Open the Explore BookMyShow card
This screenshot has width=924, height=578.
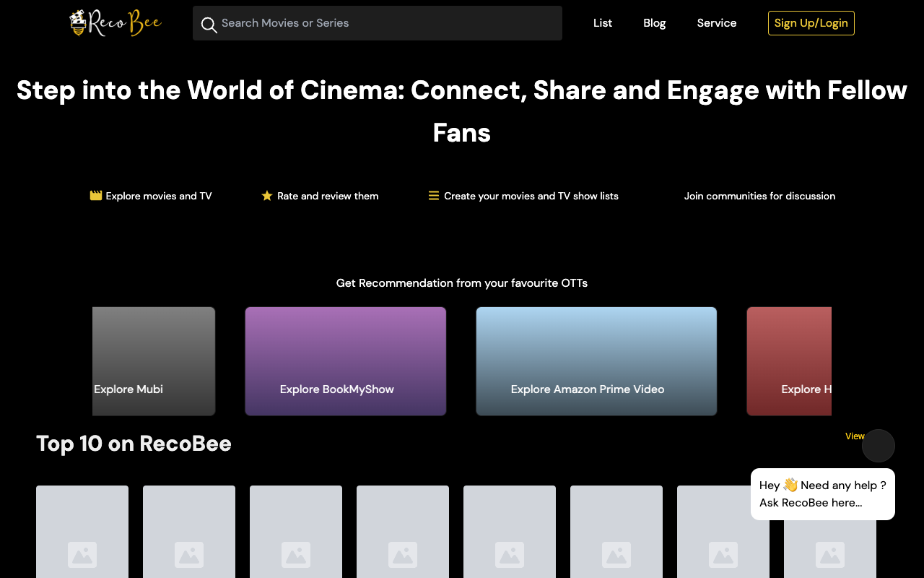tap(346, 361)
